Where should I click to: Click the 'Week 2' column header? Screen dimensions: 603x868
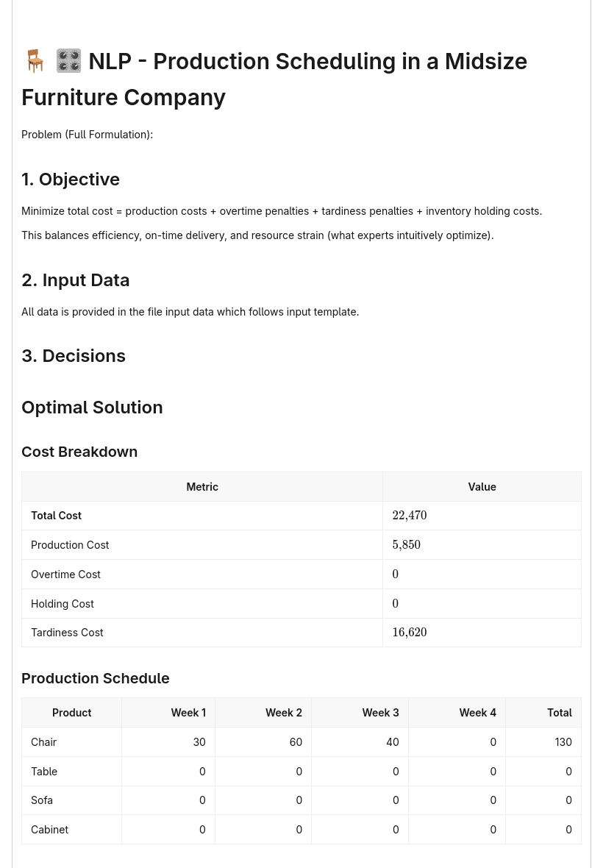284,713
